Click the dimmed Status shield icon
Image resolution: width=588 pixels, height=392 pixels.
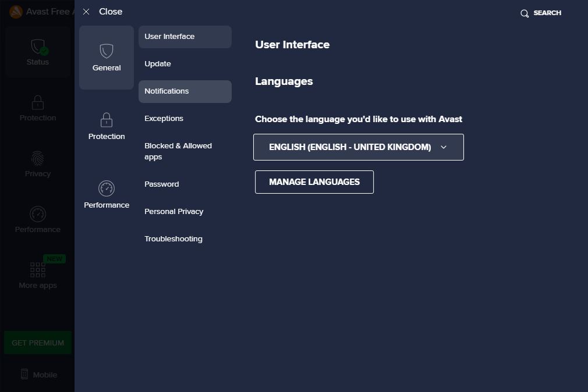click(38, 47)
